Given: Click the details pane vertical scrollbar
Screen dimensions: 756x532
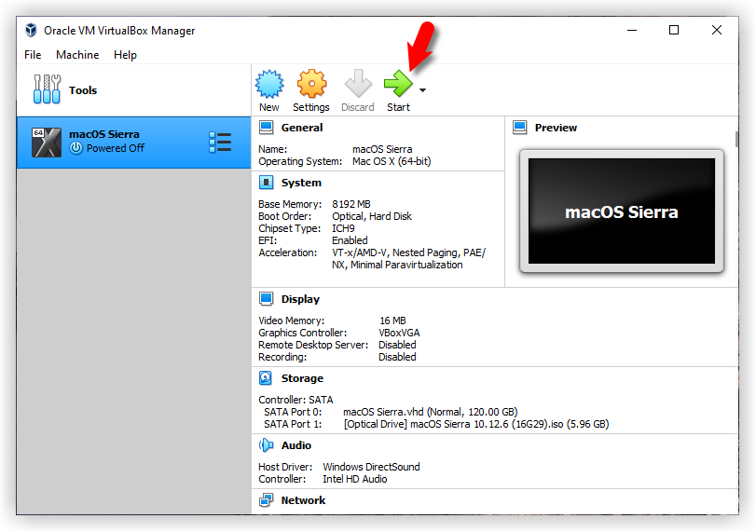Looking at the screenshot, I should pyautogui.click(x=736, y=280).
